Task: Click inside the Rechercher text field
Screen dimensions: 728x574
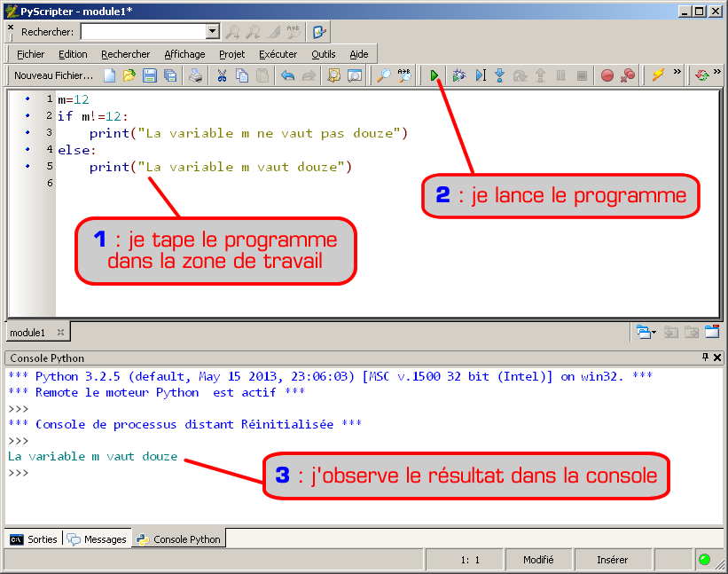Action: click(x=142, y=32)
